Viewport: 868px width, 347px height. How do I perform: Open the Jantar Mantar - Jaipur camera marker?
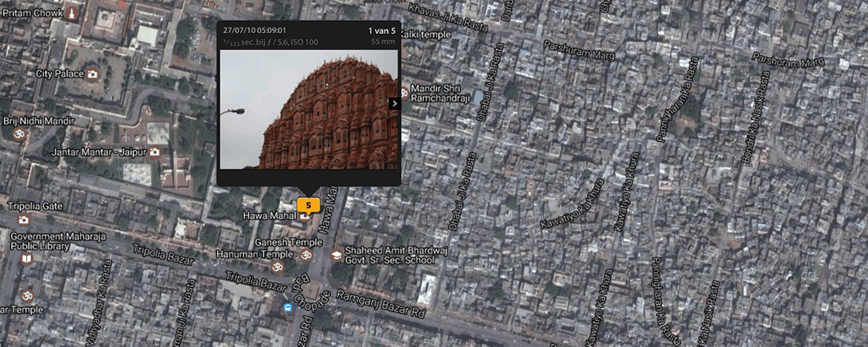point(155,151)
